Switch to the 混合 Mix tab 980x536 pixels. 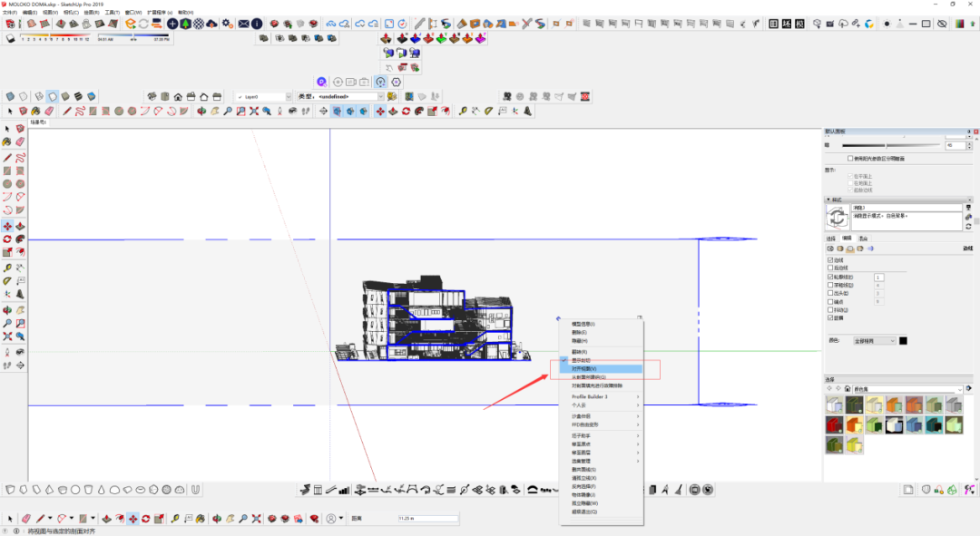point(863,239)
